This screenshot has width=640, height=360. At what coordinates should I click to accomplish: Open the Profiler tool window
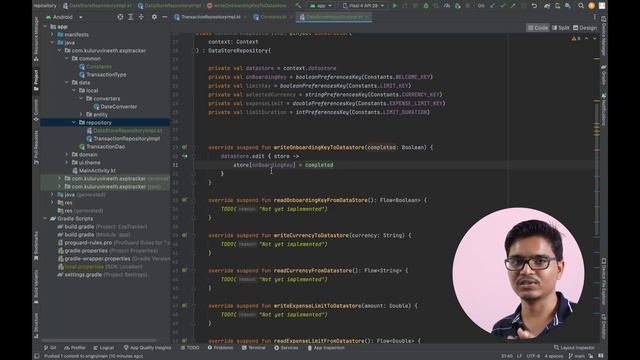click(x=75, y=348)
